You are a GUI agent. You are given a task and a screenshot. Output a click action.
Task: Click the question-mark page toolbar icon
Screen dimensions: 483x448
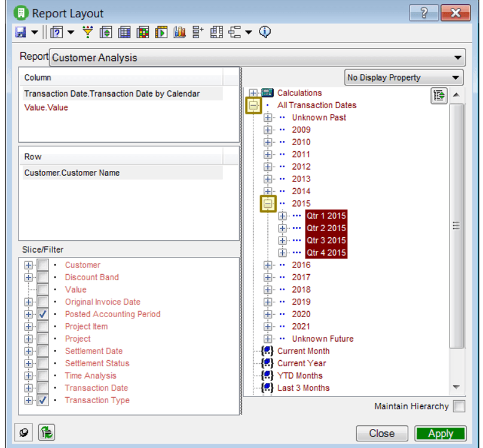(x=57, y=32)
